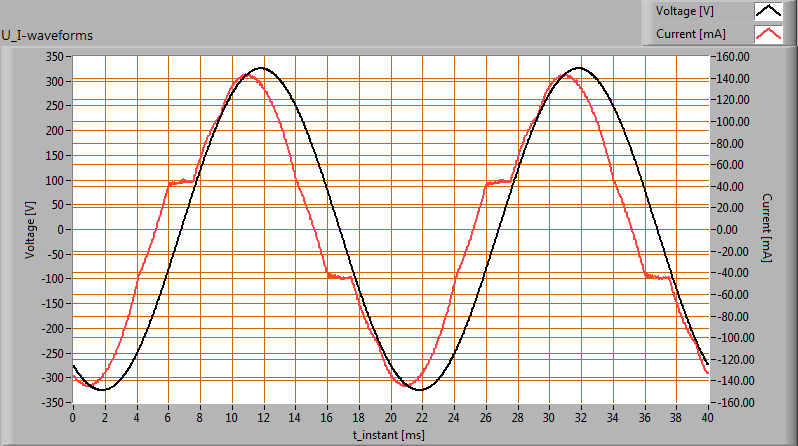Viewport: 798px width, 446px height.
Task: Select the 40 end value on time axis
Action: click(706, 416)
